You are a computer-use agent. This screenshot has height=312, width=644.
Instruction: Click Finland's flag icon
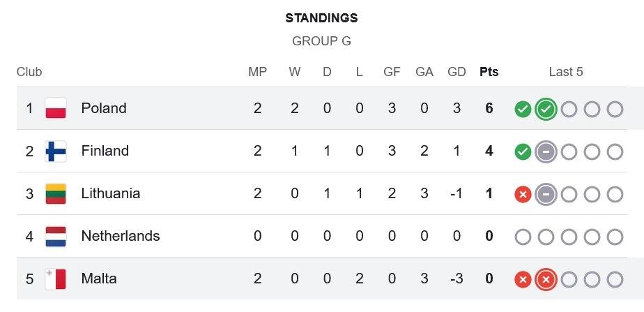(56, 151)
